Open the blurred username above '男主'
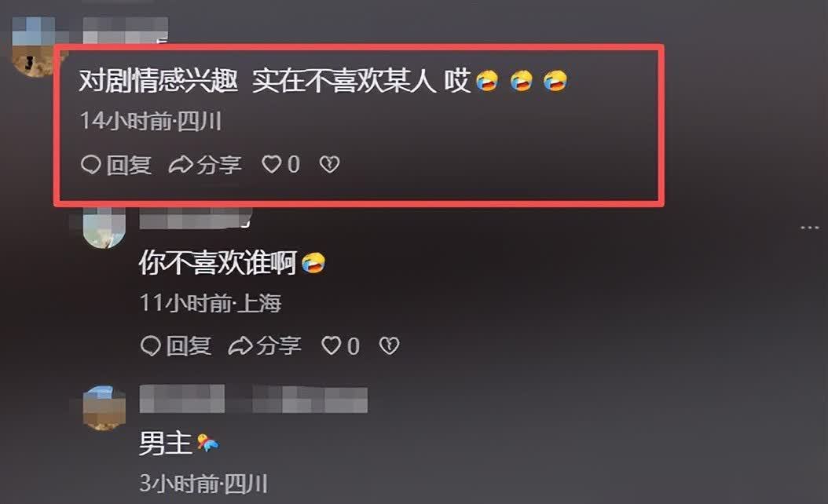The height and width of the screenshot is (504, 828). [x=254, y=399]
